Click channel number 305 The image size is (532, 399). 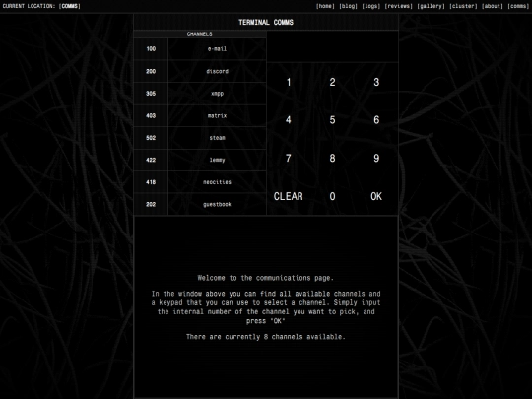pyautogui.click(x=151, y=94)
